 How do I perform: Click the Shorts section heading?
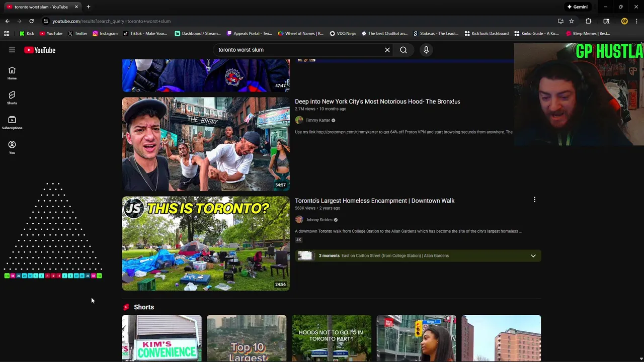click(x=144, y=307)
